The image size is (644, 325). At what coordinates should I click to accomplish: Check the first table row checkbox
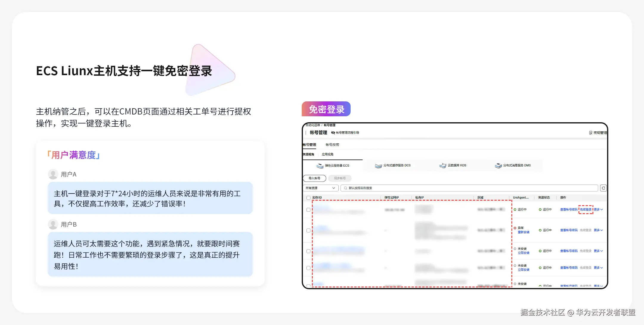308,210
